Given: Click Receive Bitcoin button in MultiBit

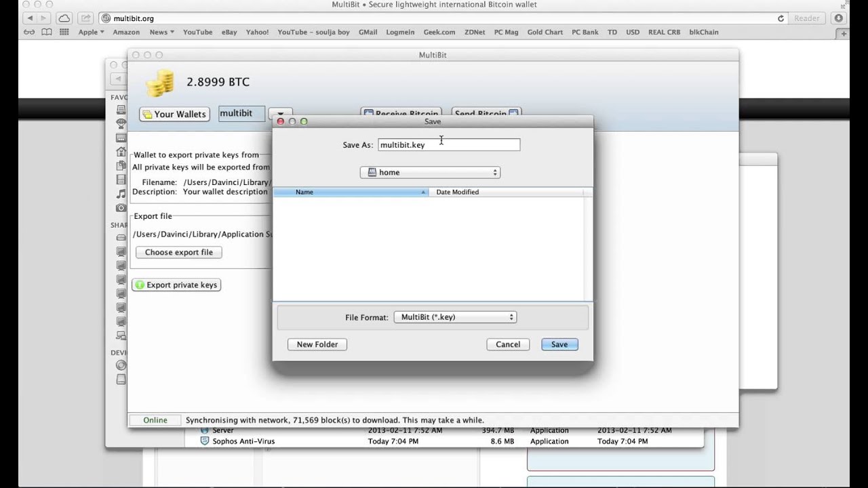Looking at the screenshot, I should point(401,113).
